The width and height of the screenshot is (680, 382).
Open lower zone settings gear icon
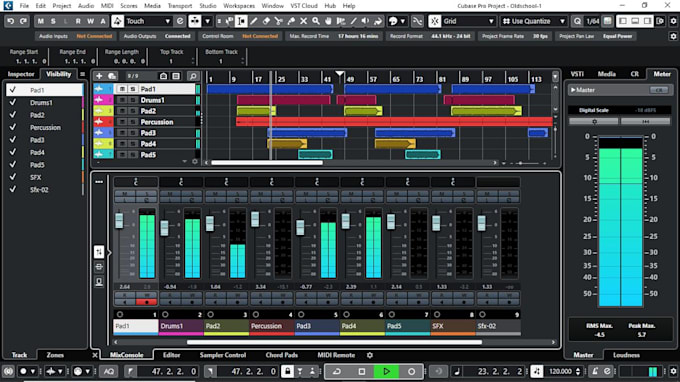[x=369, y=355]
